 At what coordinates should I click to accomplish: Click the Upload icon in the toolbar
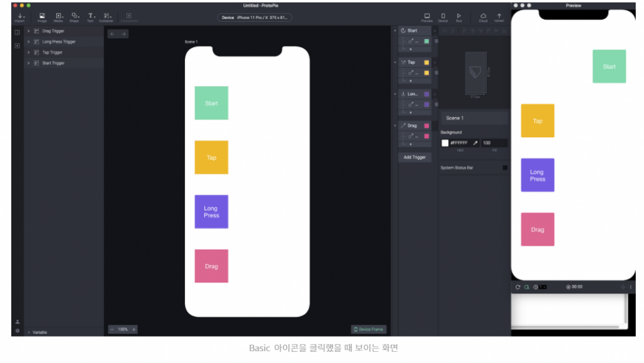[x=499, y=17]
